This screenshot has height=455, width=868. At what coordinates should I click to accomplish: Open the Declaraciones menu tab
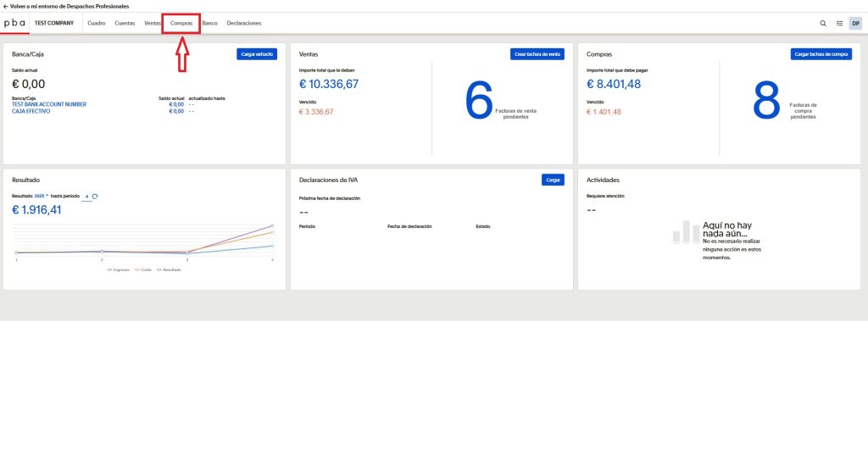(x=244, y=23)
